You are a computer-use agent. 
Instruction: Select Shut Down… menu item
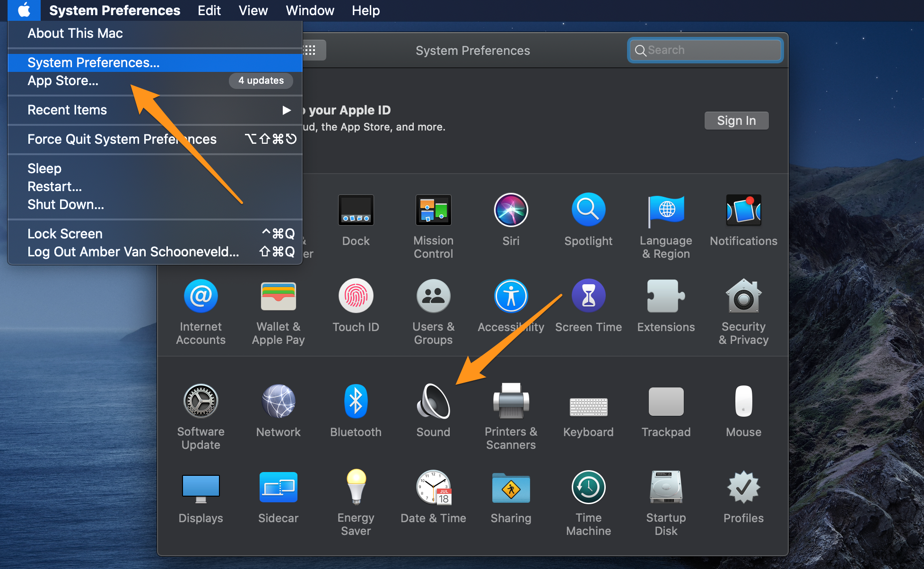click(x=155, y=204)
